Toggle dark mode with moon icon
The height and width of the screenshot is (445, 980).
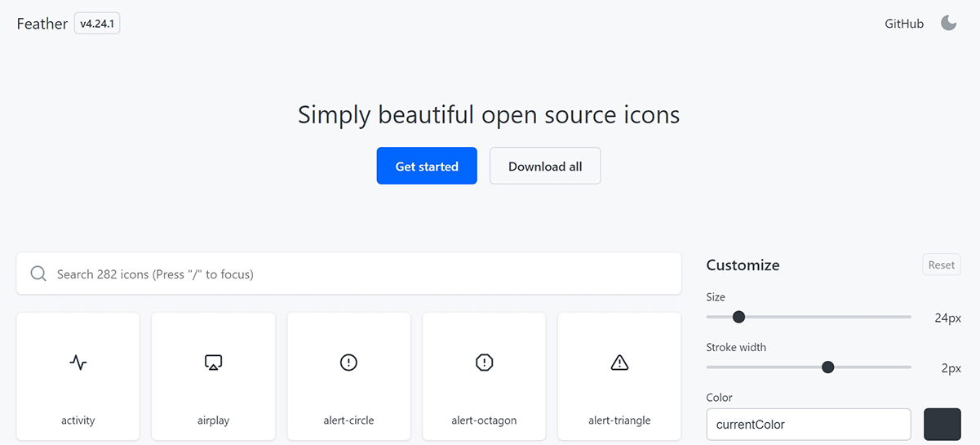pyautogui.click(x=948, y=23)
